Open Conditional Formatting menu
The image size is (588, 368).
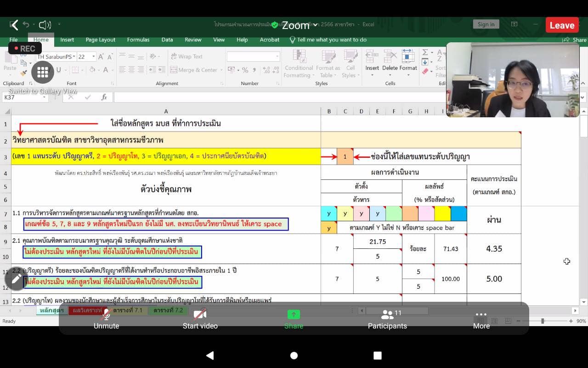tap(299, 64)
